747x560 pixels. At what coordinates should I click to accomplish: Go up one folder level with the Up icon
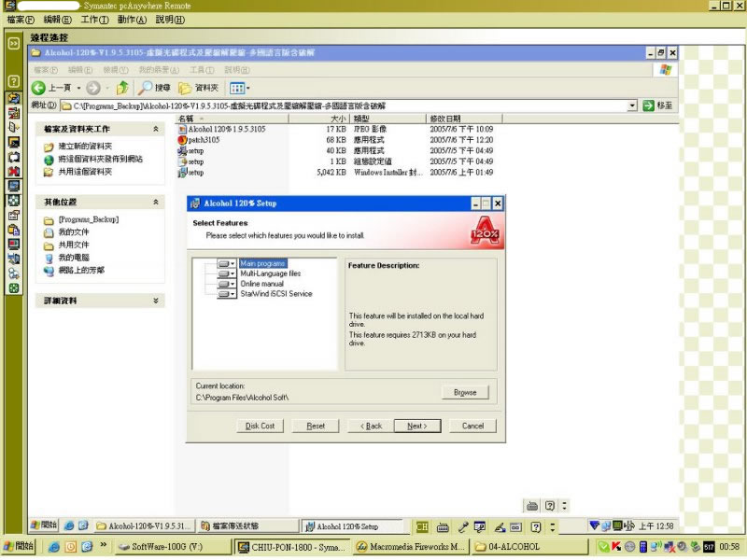pos(122,88)
